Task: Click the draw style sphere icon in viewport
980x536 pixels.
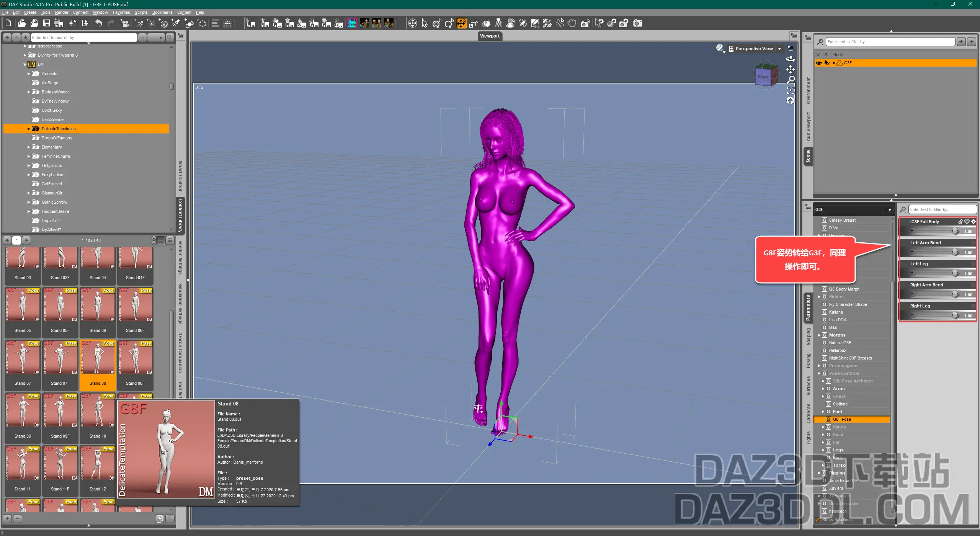Action: coord(720,48)
